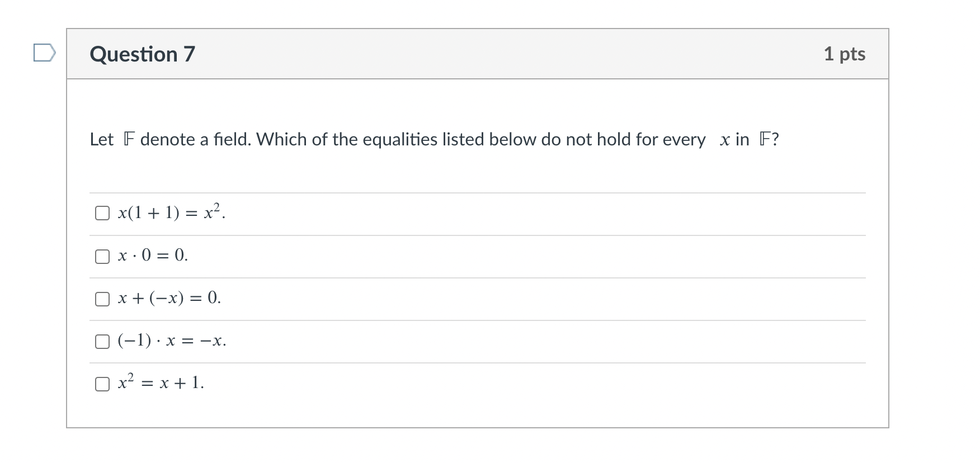Screen dimensions: 980x463
Task: Check the option x + (−x) = 0
Action: 102,299
